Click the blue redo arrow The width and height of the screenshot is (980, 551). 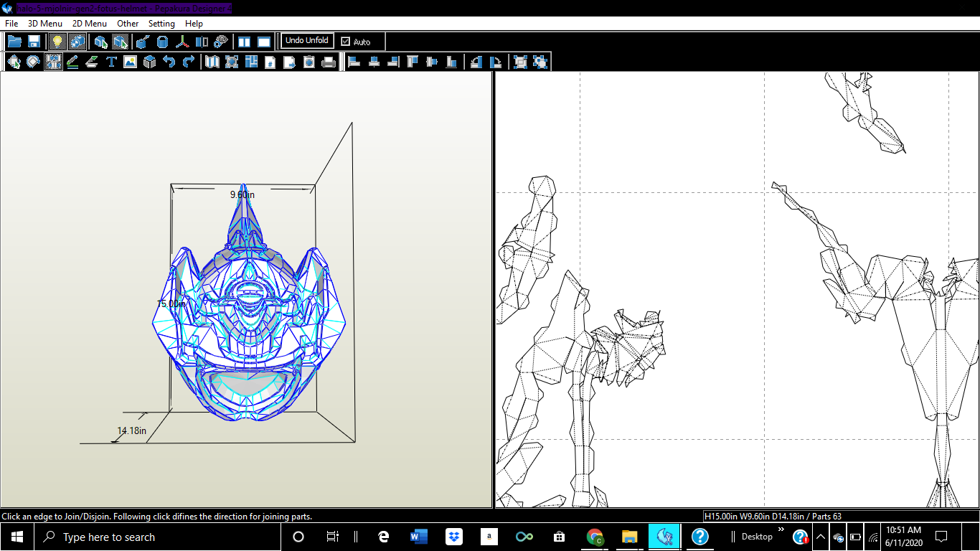[189, 62]
